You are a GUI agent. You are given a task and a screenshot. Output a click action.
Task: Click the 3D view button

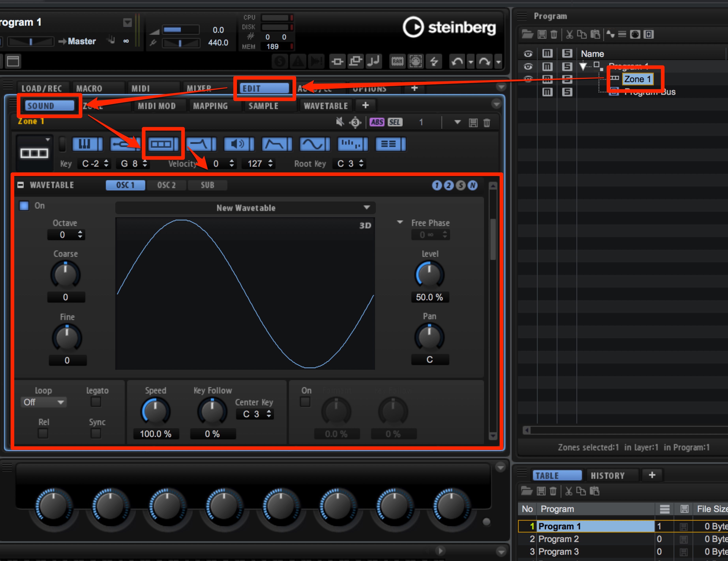pos(365,225)
